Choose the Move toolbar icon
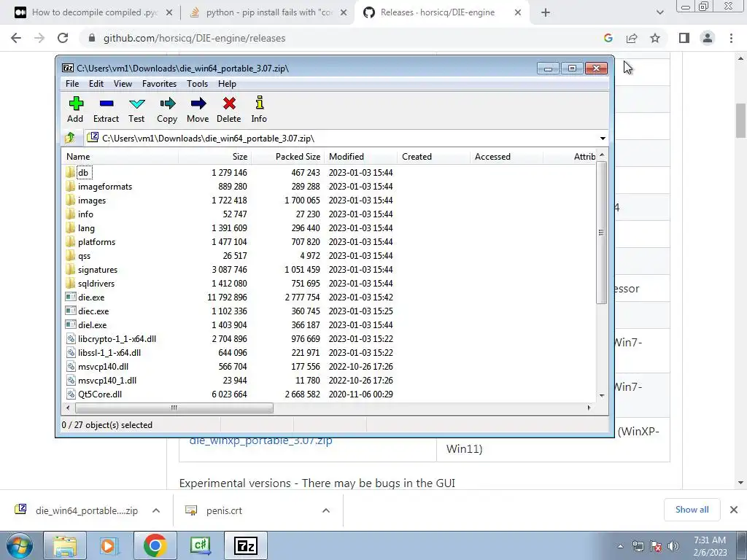The image size is (747, 560). pos(198,104)
